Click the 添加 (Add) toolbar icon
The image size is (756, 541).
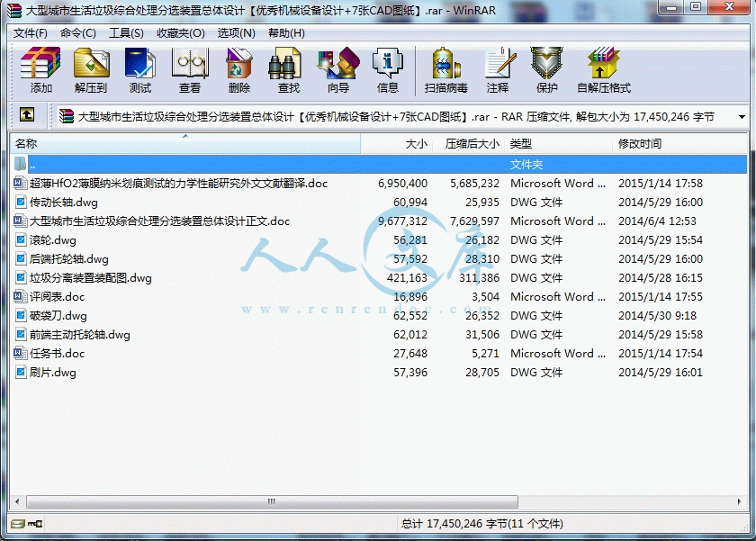40,70
